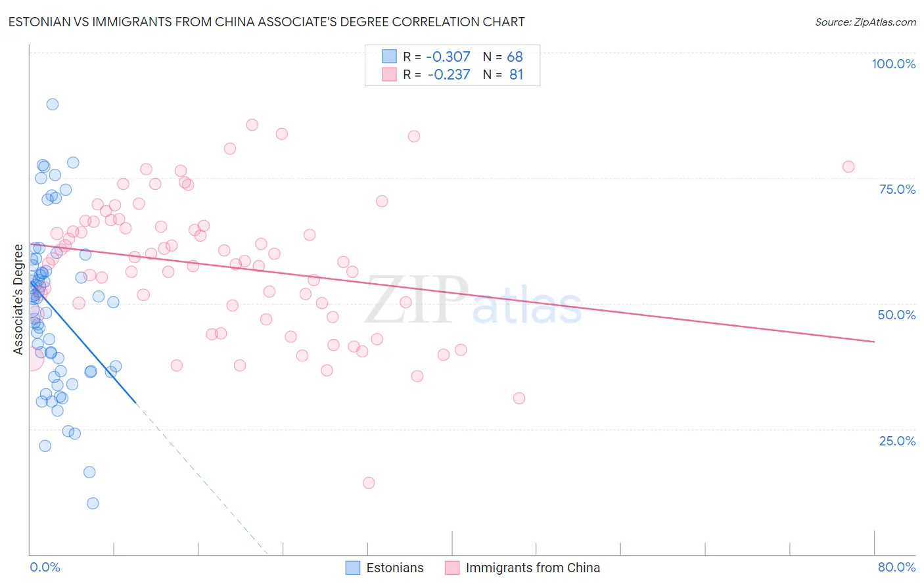
Task: Click the chart title text
Action: [x=266, y=22]
